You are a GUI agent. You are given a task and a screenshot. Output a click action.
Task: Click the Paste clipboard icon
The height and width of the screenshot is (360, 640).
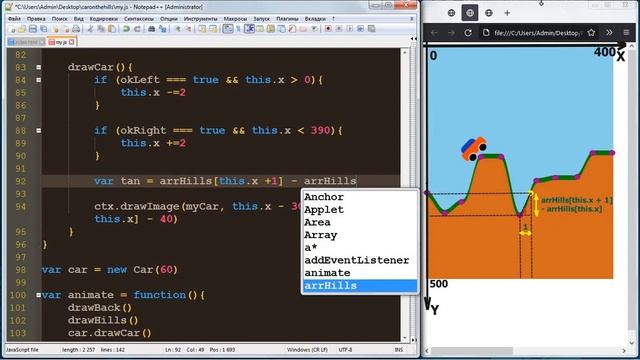[111, 29]
